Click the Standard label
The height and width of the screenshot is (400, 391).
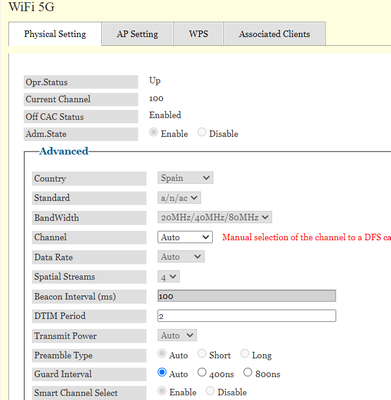pyautogui.click(x=89, y=198)
